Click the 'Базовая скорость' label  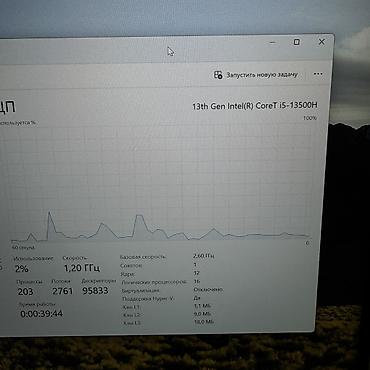pos(142,257)
